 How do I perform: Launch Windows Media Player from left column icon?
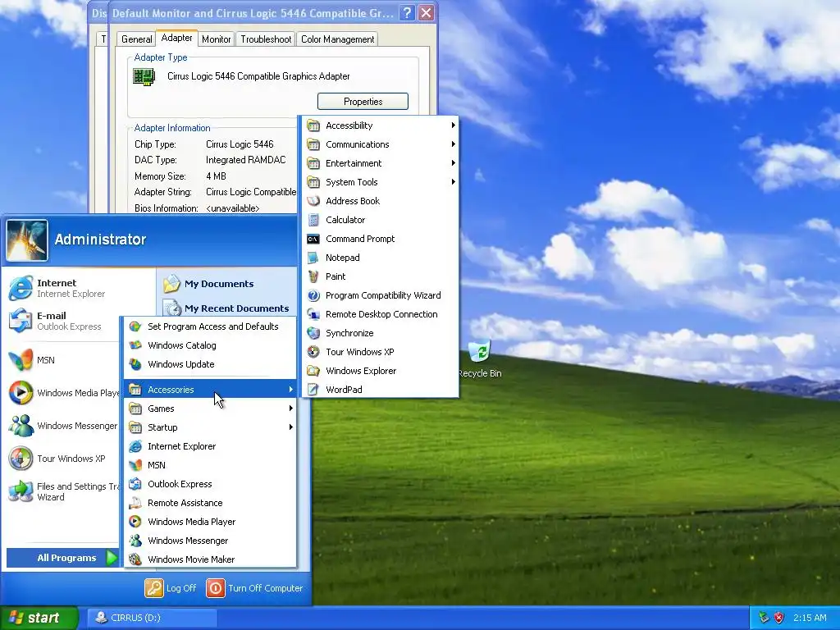21,393
